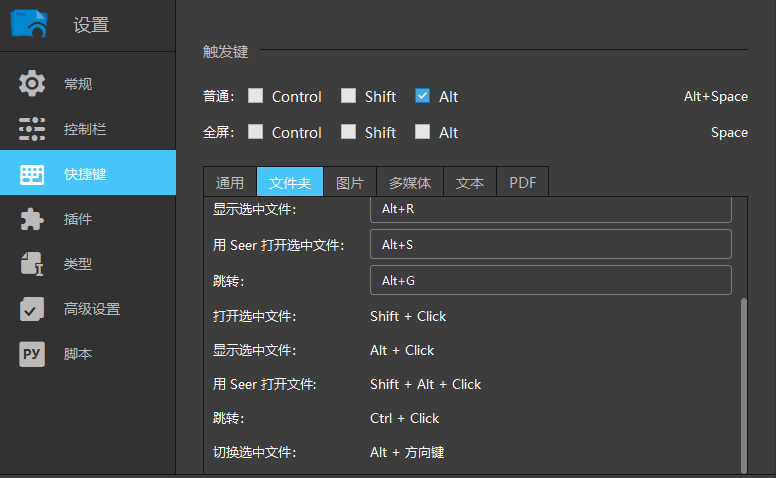
Task: Click the 用 Seer 打开文件 label
Action: coord(265,384)
